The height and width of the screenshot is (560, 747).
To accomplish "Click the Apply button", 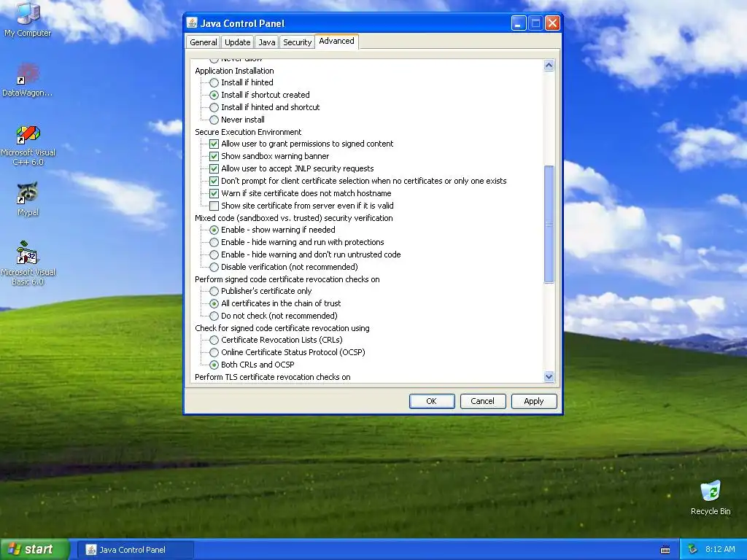I will [534, 401].
